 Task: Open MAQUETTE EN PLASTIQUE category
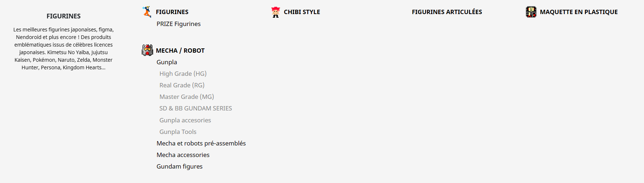[578, 12]
